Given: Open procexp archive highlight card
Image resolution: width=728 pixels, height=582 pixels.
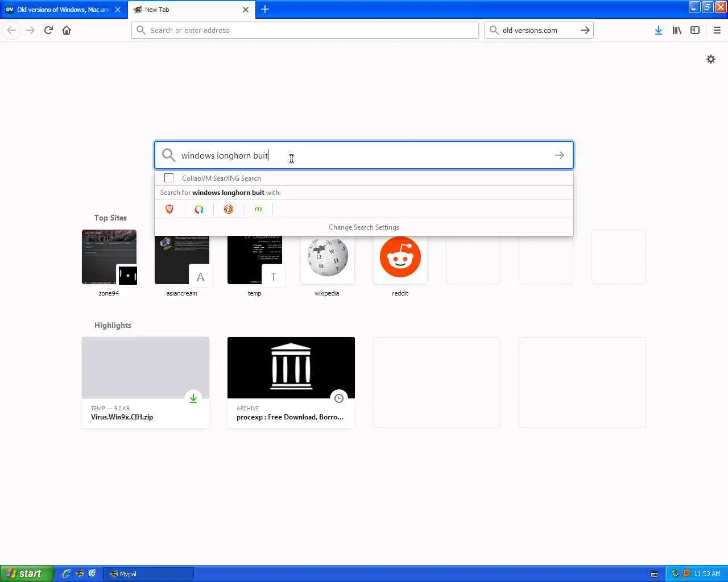Looking at the screenshot, I should (291, 383).
